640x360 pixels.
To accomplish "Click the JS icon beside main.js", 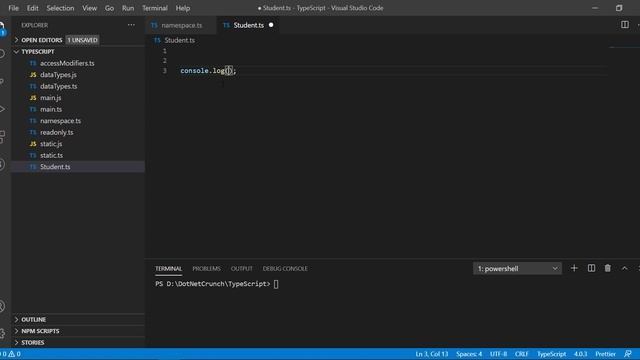I will tap(33, 98).
